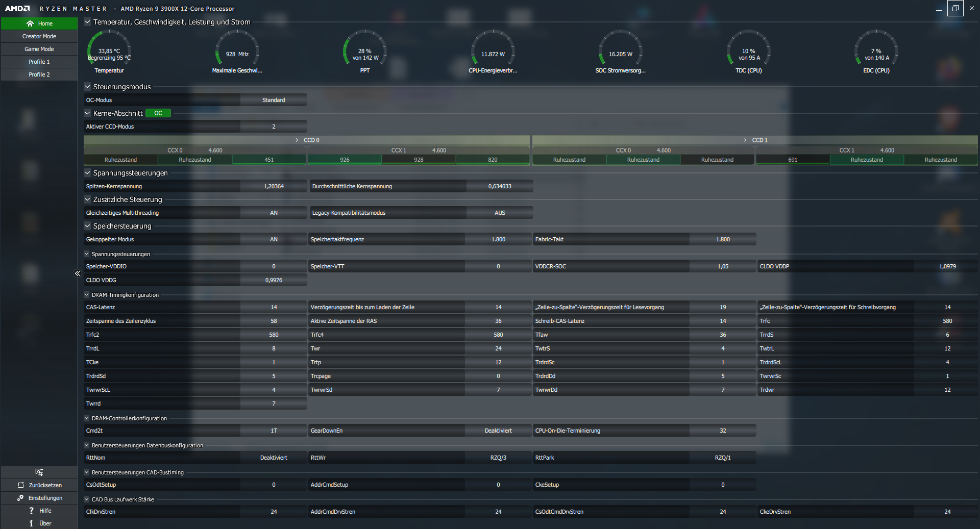The height and width of the screenshot is (529, 980).
Task: Click the Zurücksetzen reset icon
Action: (x=21, y=485)
